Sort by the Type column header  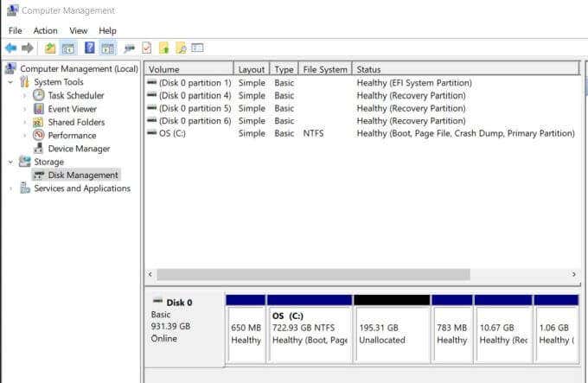[x=284, y=69]
